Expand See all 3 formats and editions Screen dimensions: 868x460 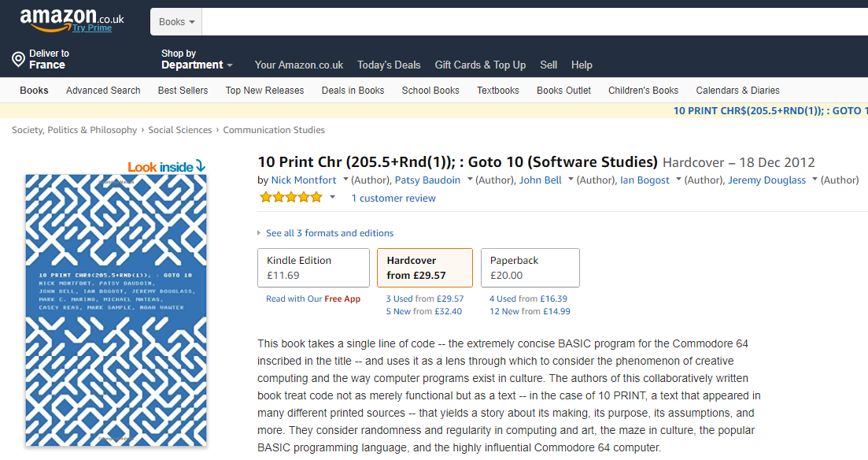(x=330, y=233)
